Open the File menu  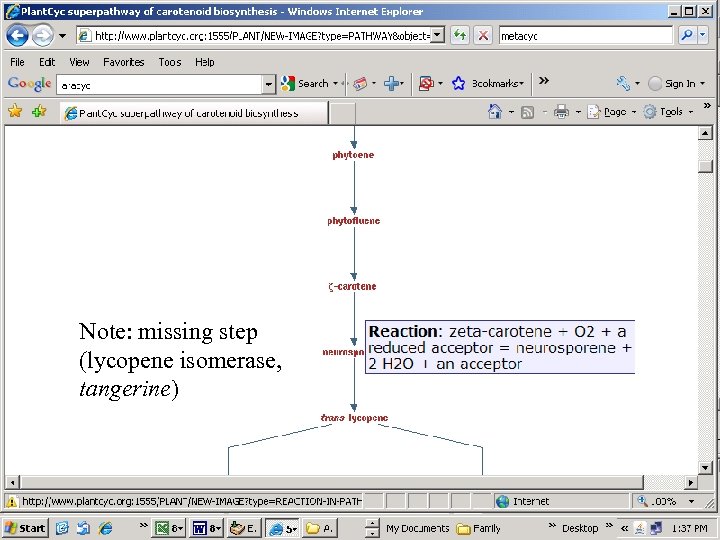click(x=17, y=62)
